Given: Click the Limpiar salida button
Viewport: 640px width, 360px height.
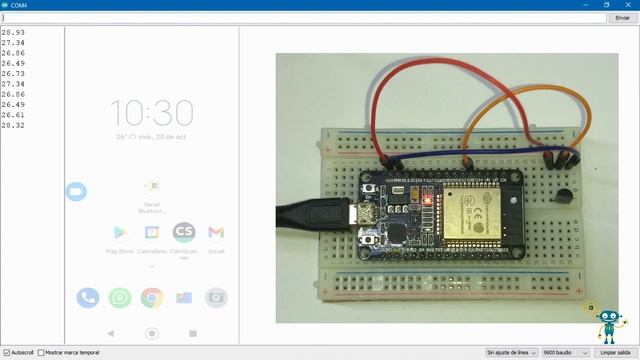Looking at the screenshot, I should [x=615, y=352].
